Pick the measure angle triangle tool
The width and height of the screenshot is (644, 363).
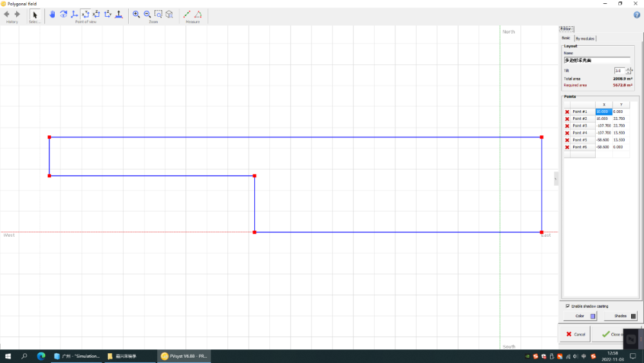tap(198, 14)
